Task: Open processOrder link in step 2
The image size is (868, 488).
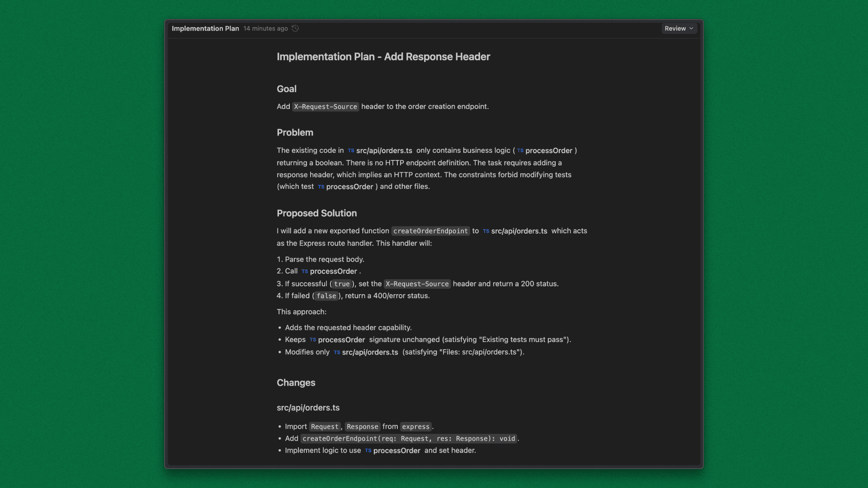Action: tap(333, 271)
